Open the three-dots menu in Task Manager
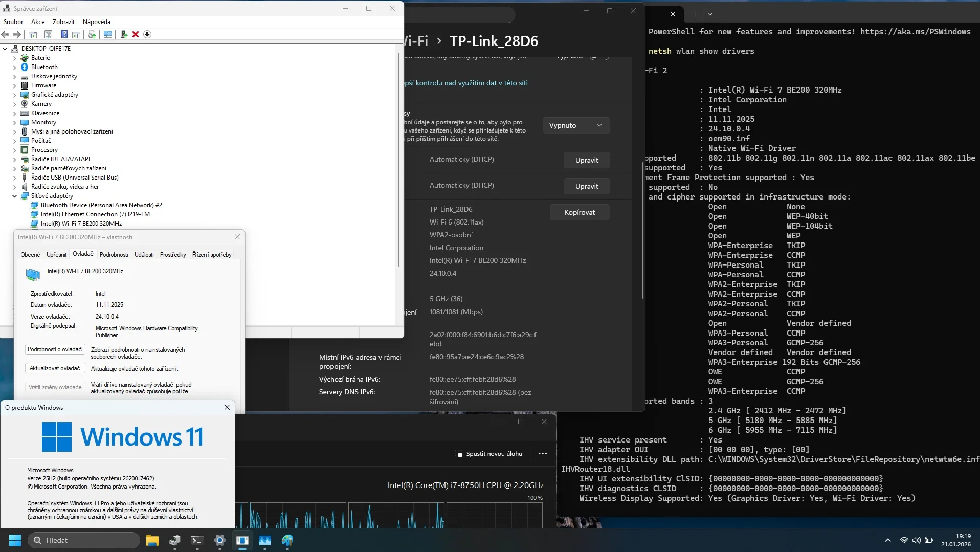 click(543, 454)
